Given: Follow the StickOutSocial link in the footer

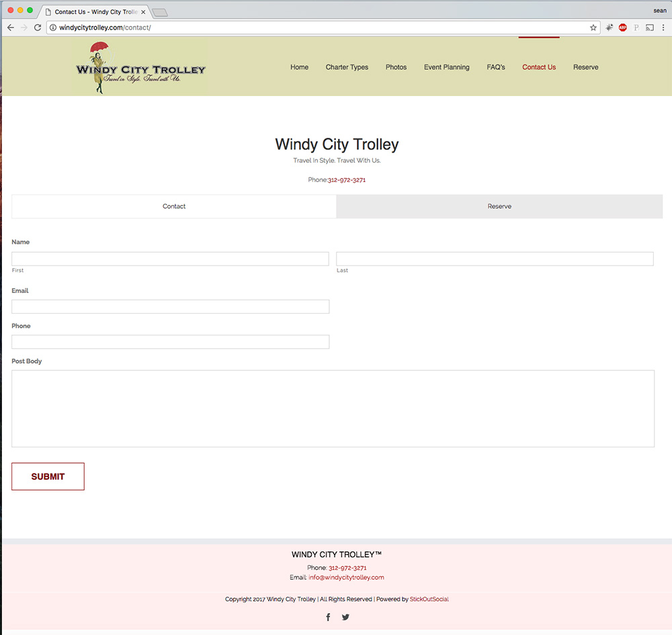Looking at the screenshot, I should coord(429,599).
